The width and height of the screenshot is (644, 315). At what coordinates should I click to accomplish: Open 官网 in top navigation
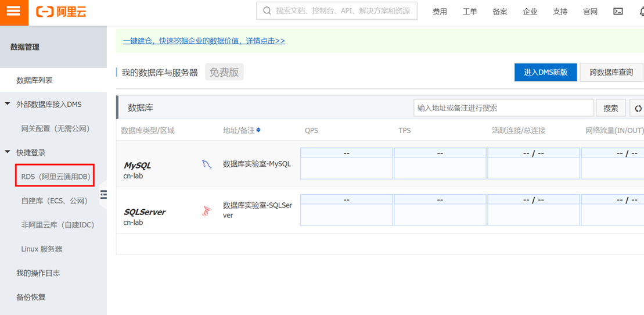pos(590,12)
